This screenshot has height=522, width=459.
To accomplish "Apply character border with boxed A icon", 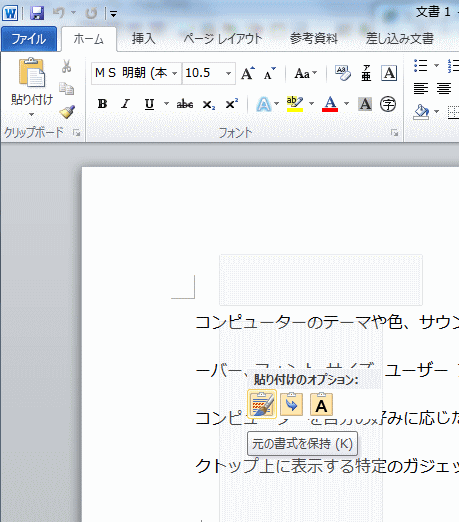I will (389, 73).
